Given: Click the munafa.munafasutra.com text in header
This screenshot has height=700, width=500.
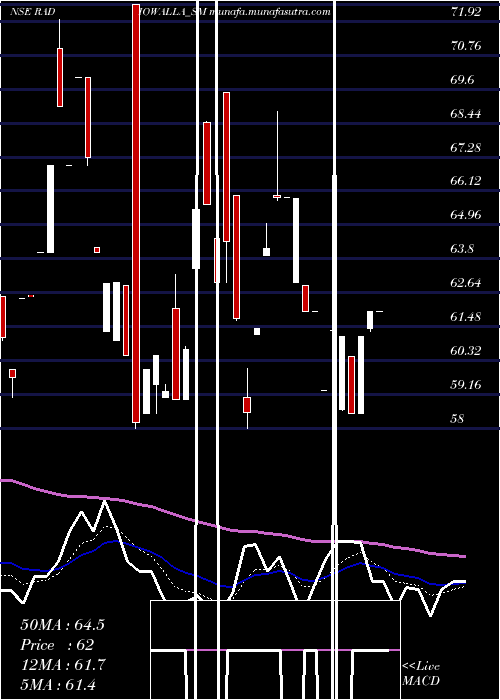Looking at the screenshot, I should 270,12.
